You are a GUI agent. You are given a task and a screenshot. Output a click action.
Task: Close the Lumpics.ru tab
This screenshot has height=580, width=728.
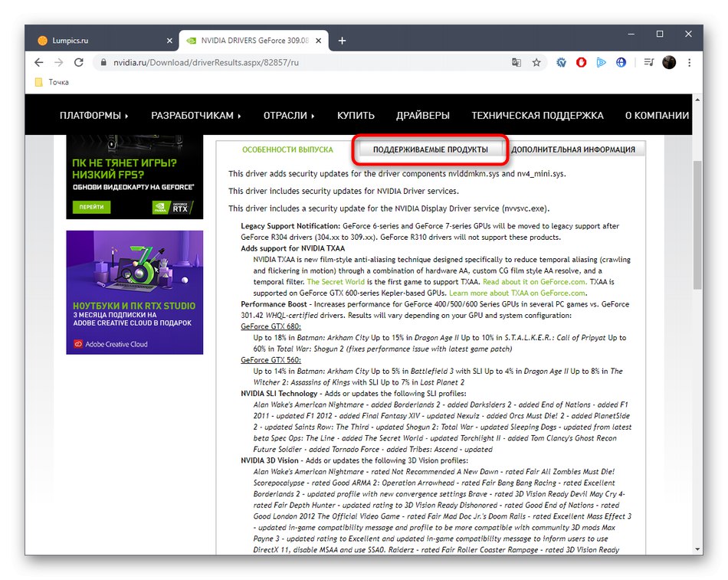pyautogui.click(x=169, y=41)
